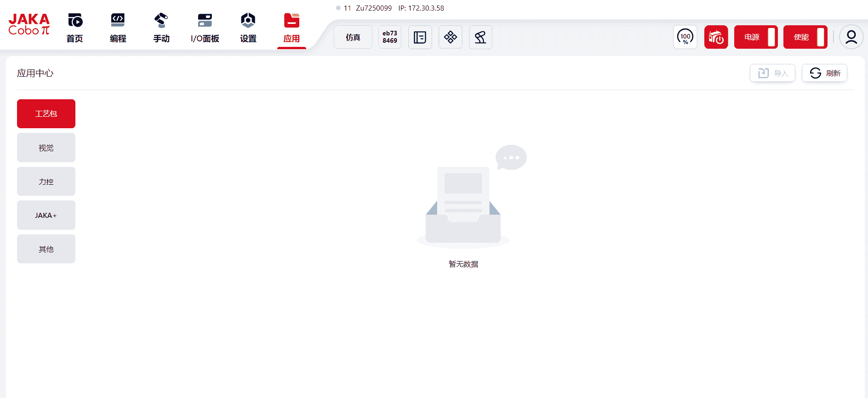Go to the 编程 programming page

point(118,28)
